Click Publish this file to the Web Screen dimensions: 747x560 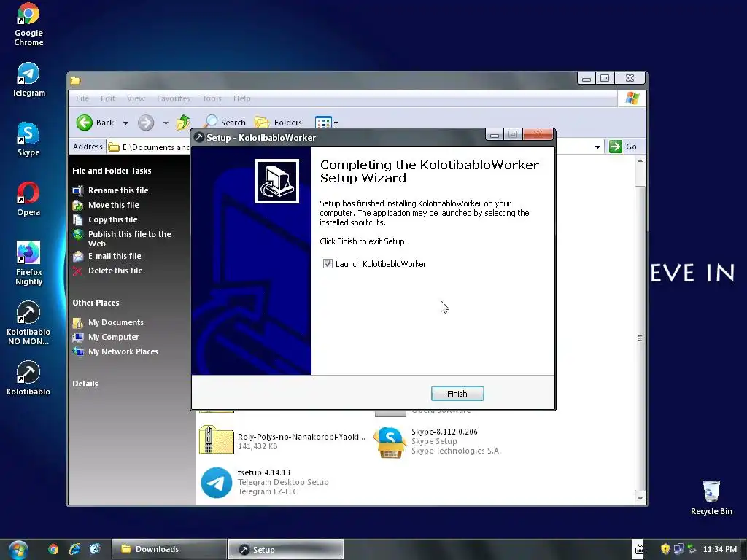[130, 238]
